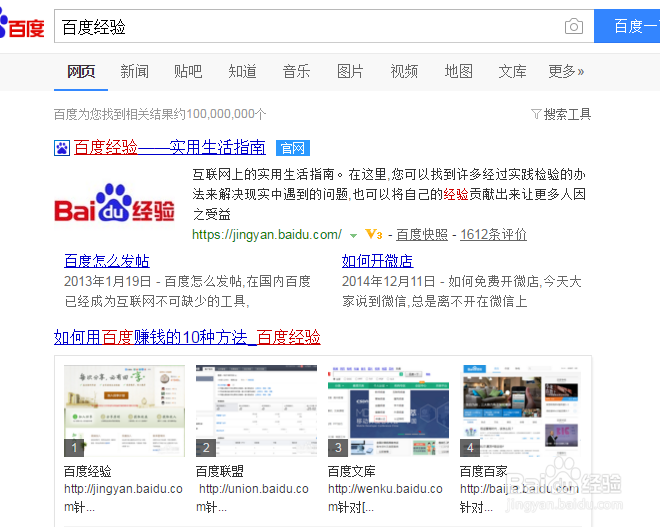Open sublink 如何开微店

tap(378, 261)
